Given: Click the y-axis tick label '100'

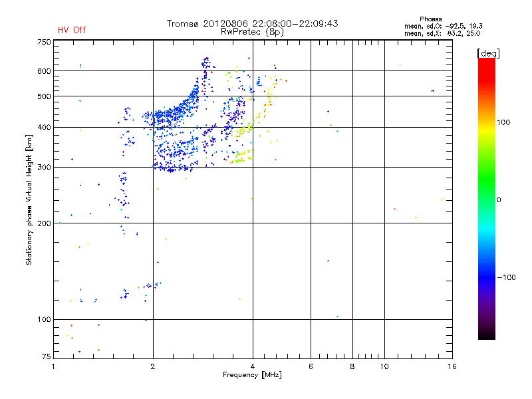Looking at the screenshot, I should point(44,320).
